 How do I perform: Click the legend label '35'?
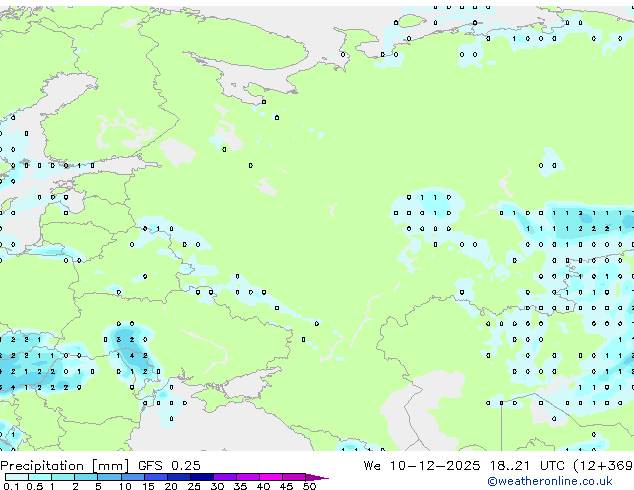click(240, 486)
